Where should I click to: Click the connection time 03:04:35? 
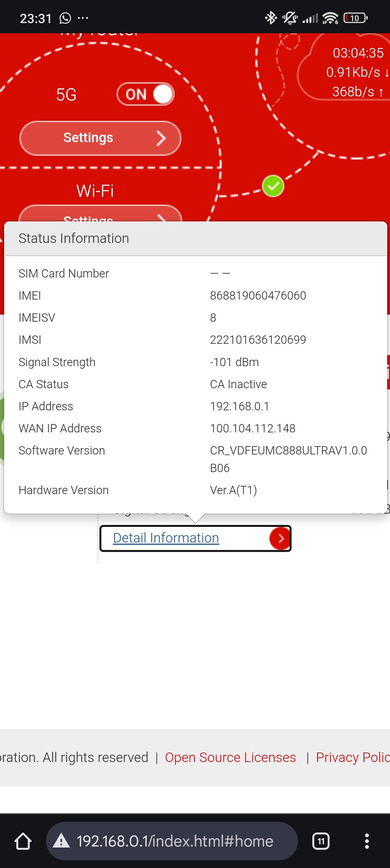coord(358,53)
